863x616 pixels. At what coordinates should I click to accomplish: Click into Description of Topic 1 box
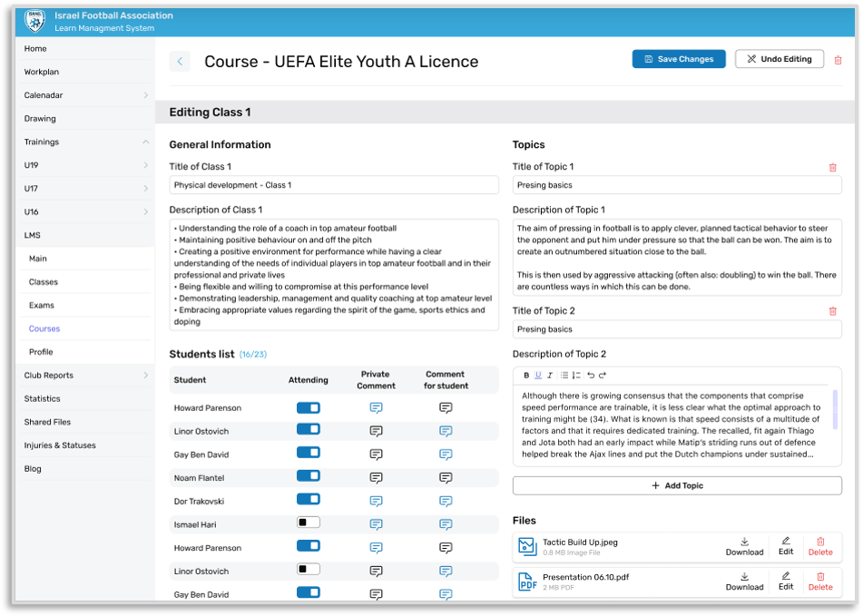[677, 258]
